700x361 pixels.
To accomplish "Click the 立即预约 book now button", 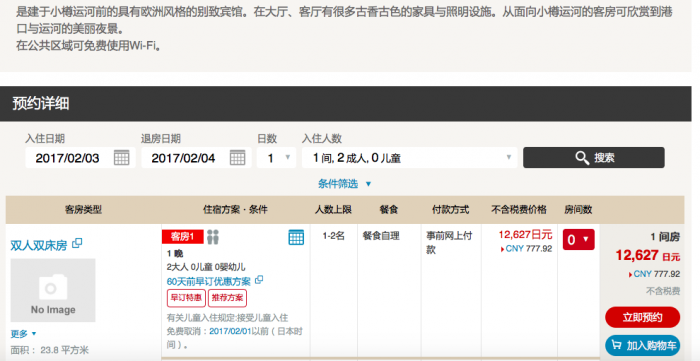I will (x=642, y=317).
